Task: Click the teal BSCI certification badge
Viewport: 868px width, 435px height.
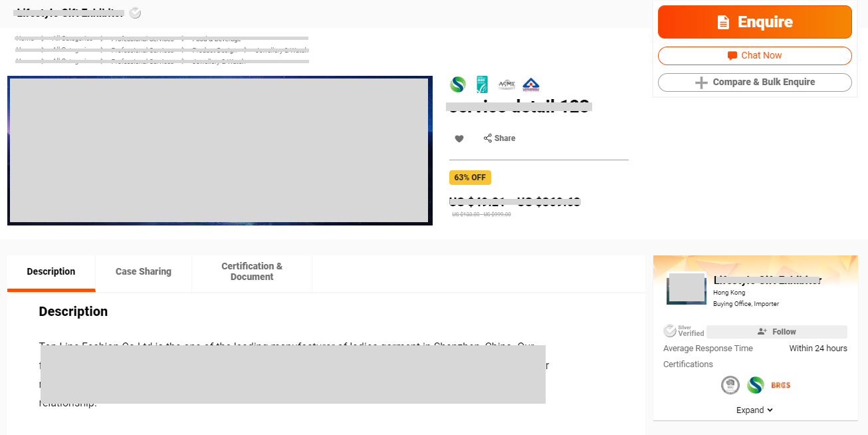Action: pos(482,84)
